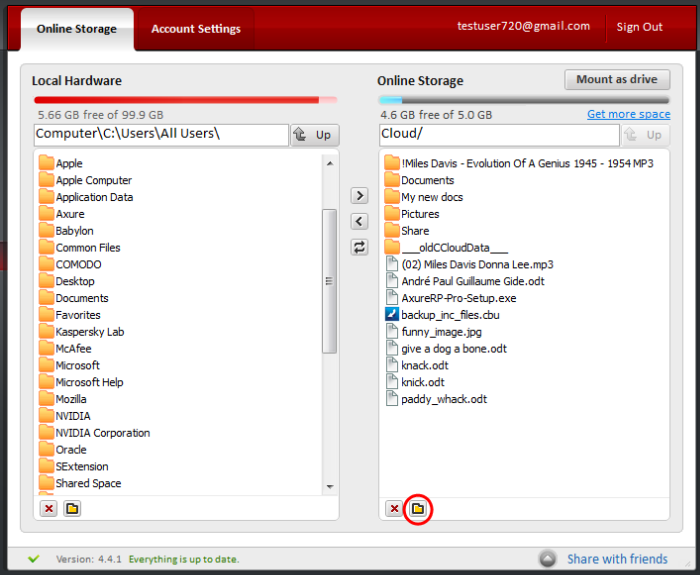
Task: Click Everything is up to date status text
Action: coord(184,559)
